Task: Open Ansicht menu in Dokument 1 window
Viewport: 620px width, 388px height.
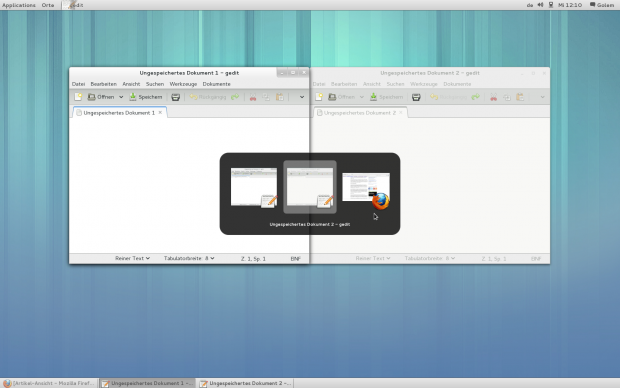Action: [x=131, y=84]
